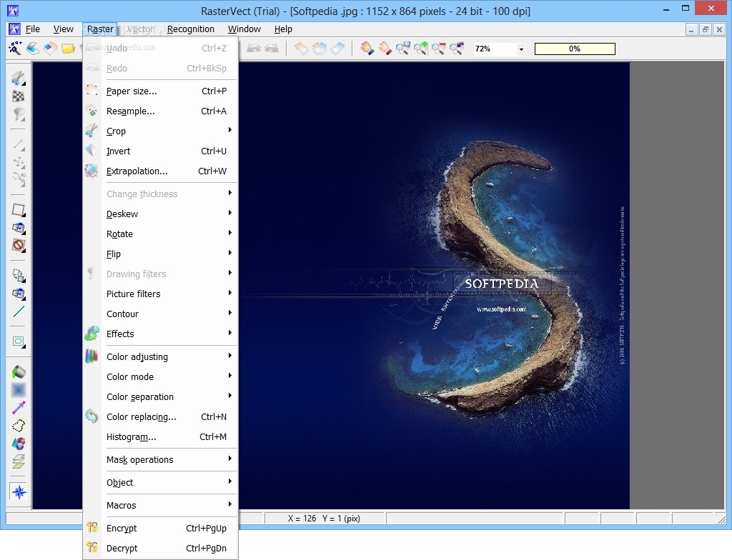Click the nested rectangle frame tool icon
This screenshot has width=732, height=560.
coord(18,341)
